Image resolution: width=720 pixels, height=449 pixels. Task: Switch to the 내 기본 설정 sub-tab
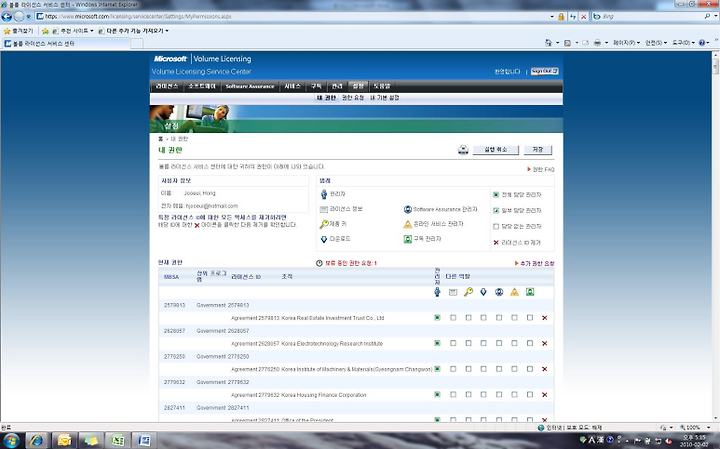385,98
